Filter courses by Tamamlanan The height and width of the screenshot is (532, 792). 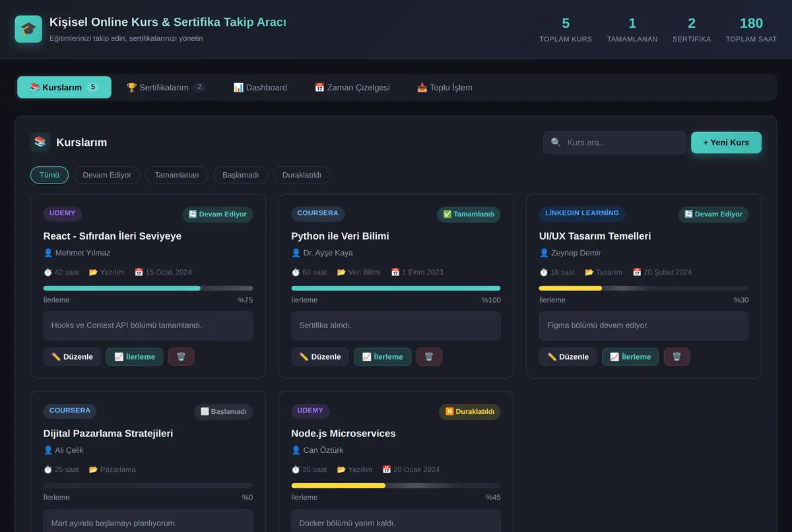click(x=177, y=175)
